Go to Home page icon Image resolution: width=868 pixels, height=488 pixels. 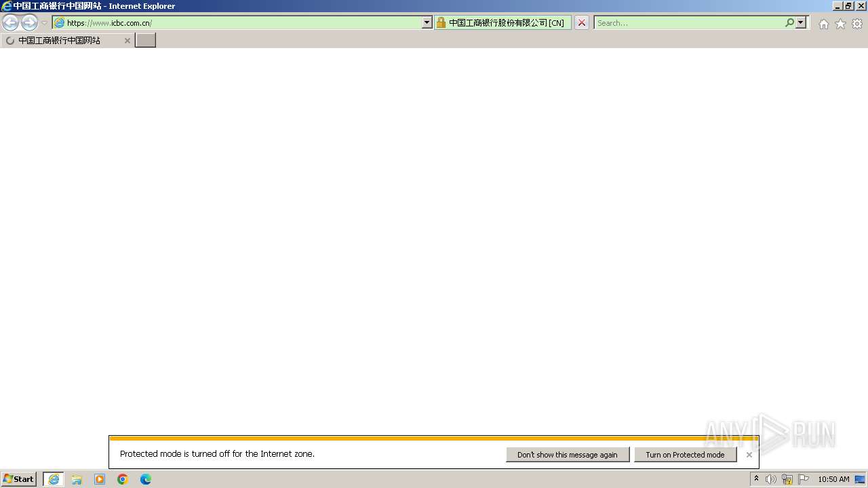pyautogui.click(x=823, y=24)
